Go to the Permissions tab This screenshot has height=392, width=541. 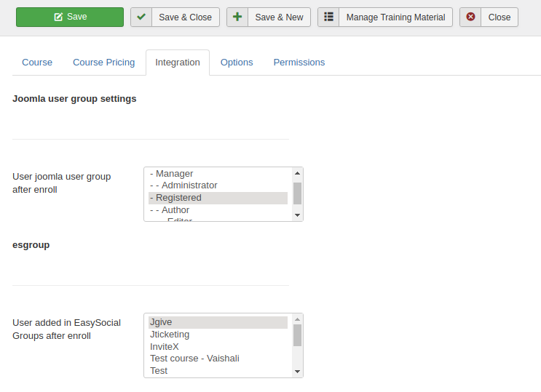(299, 63)
